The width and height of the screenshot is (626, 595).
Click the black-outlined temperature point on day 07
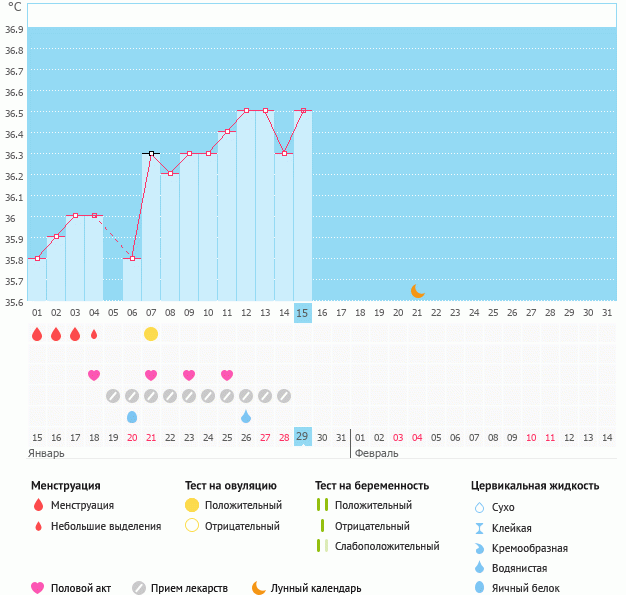(151, 153)
